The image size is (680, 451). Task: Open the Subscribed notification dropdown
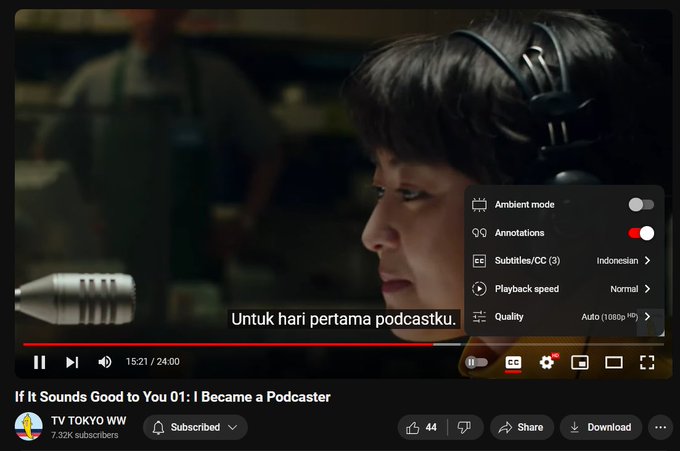pos(196,427)
